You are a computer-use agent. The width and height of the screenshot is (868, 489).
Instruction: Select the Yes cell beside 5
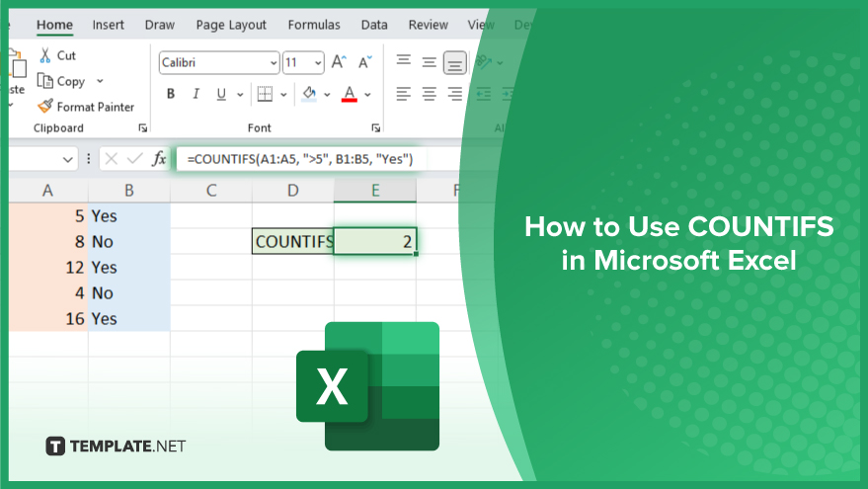pyautogui.click(x=129, y=216)
